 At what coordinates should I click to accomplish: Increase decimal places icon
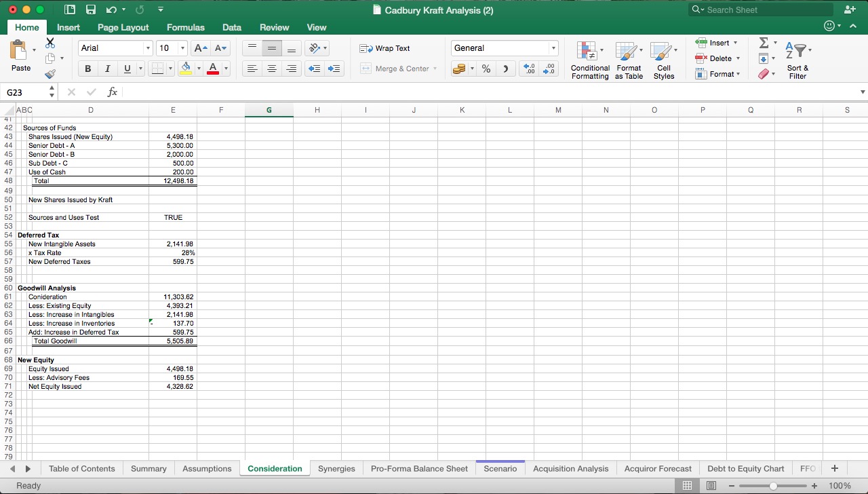pyautogui.click(x=530, y=69)
